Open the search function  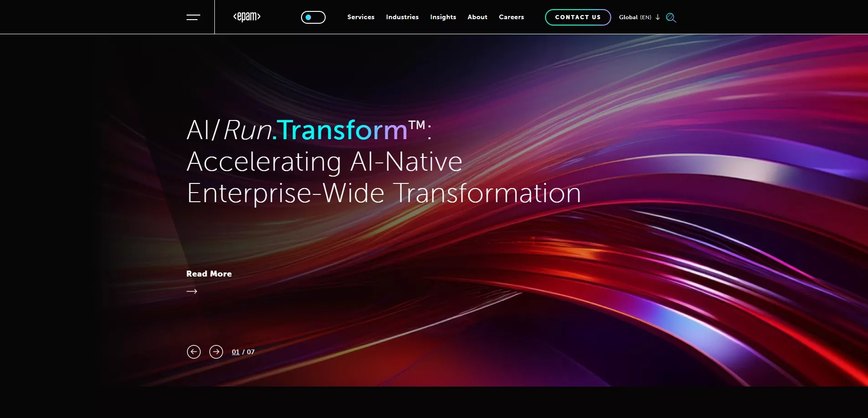pyautogui.click(x=670, y=18)
